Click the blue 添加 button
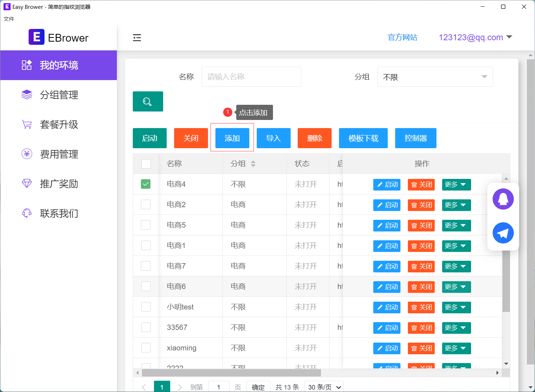Image resolution: width=535 pixels, height=392 pixels. pyautogui.click(x=232, y=138)
